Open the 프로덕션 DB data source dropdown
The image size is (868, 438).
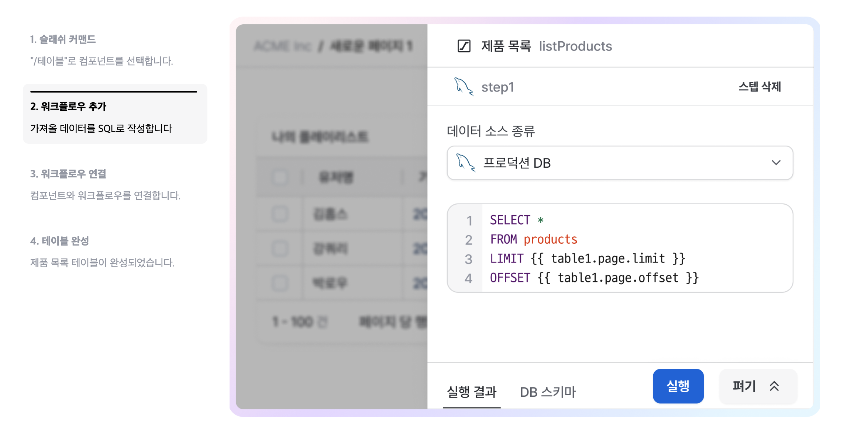coord(620,163)
